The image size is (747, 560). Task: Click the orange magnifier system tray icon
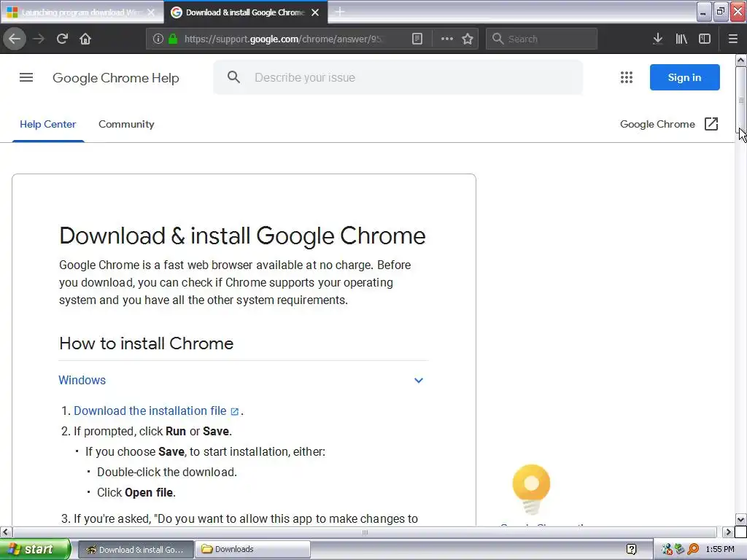[x=693, y=549]
